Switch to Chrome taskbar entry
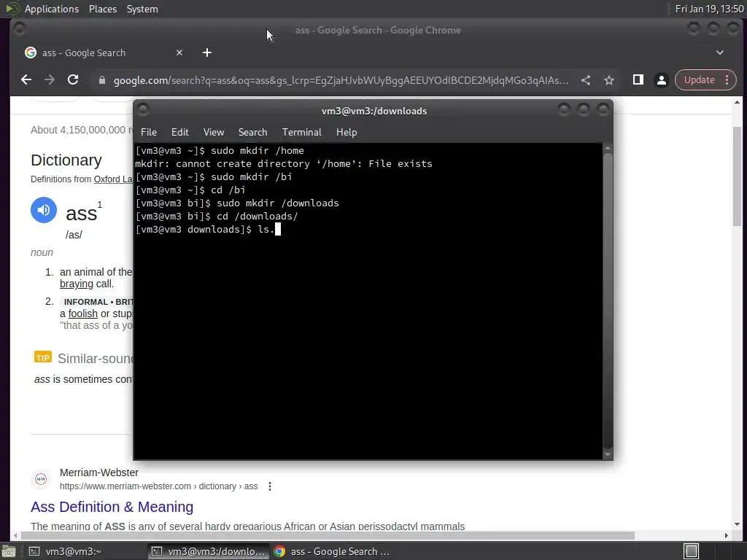Viewport: 747px width, 560px height. (x=332, y=551)
